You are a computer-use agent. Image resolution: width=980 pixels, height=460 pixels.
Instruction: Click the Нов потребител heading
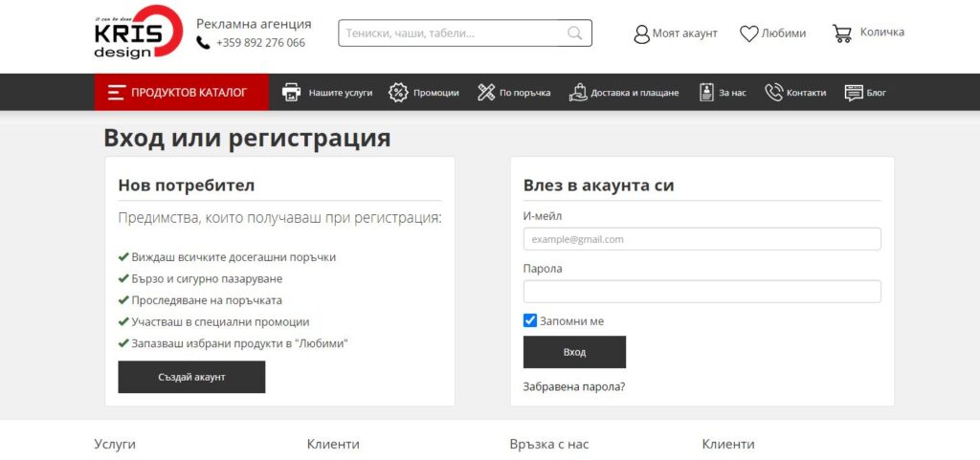(x=187, y=186)
